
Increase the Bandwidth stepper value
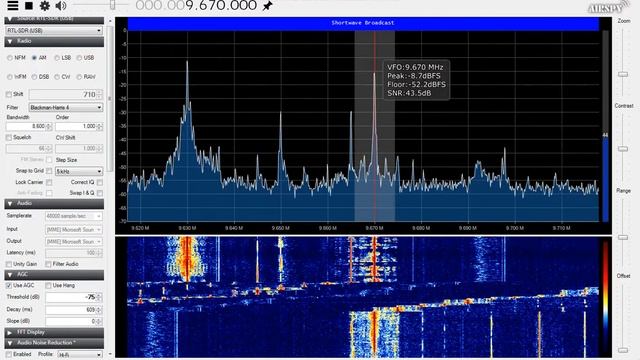pos(49,124)
